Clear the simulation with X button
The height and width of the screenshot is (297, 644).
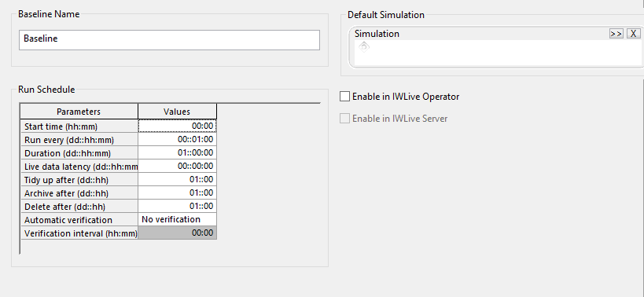[633, 34]
